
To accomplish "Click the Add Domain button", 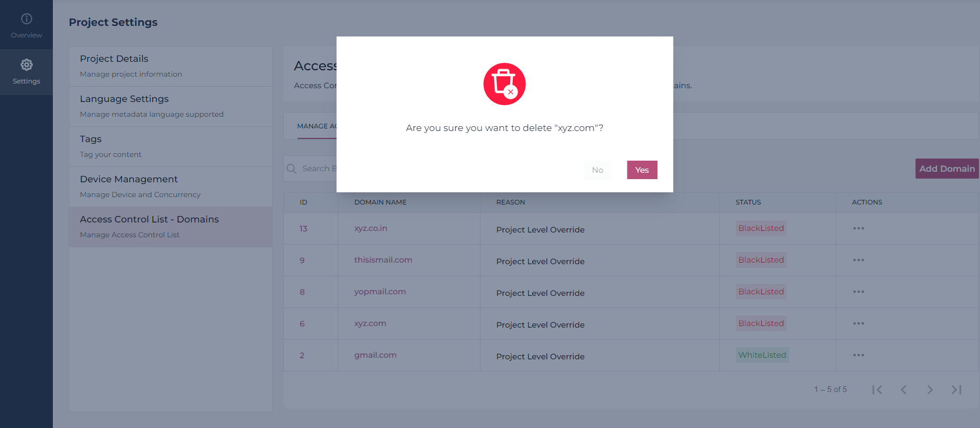I will (x=947, y=169).
